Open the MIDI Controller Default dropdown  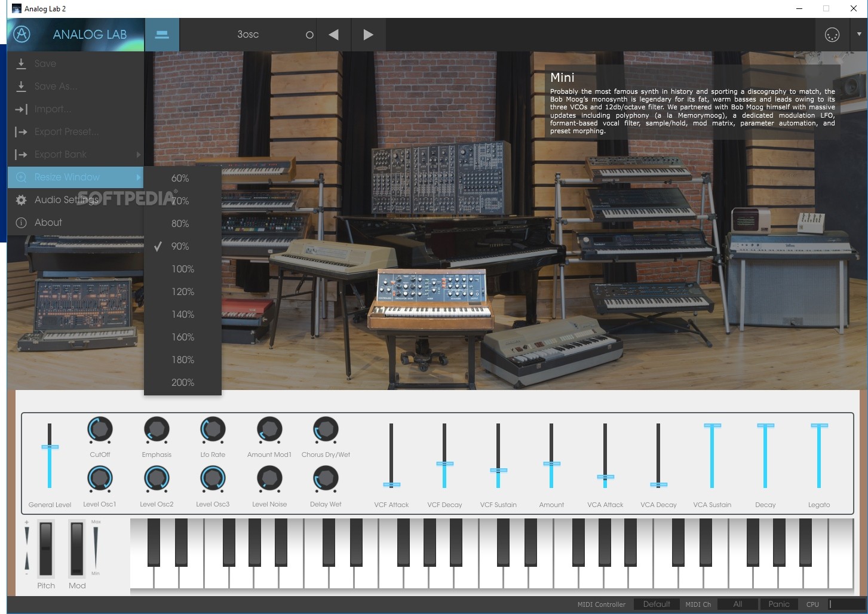(x=657, y=604)
